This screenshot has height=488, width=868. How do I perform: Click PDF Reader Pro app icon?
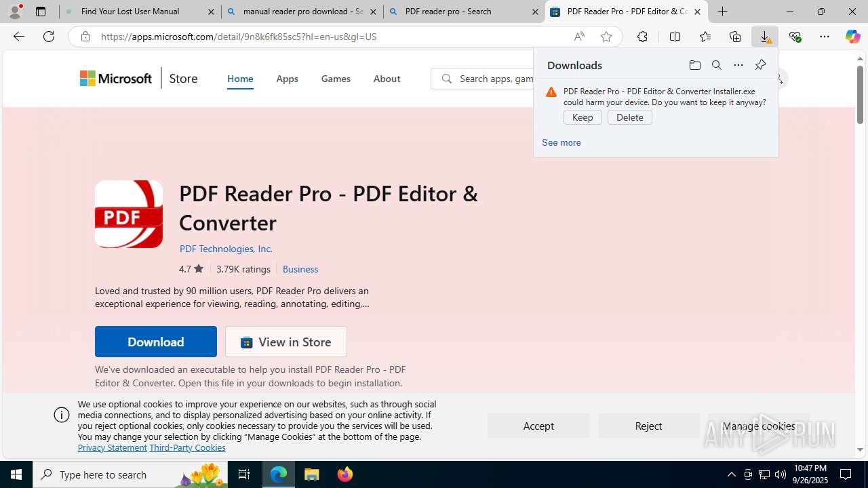pos(129,214)
